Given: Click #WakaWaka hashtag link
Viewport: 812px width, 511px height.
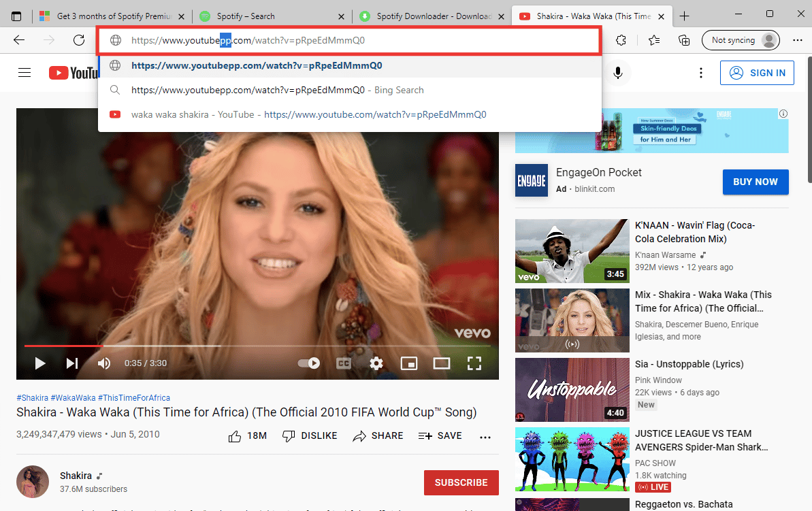Looking at the screenshot, I should pos(73,397).
